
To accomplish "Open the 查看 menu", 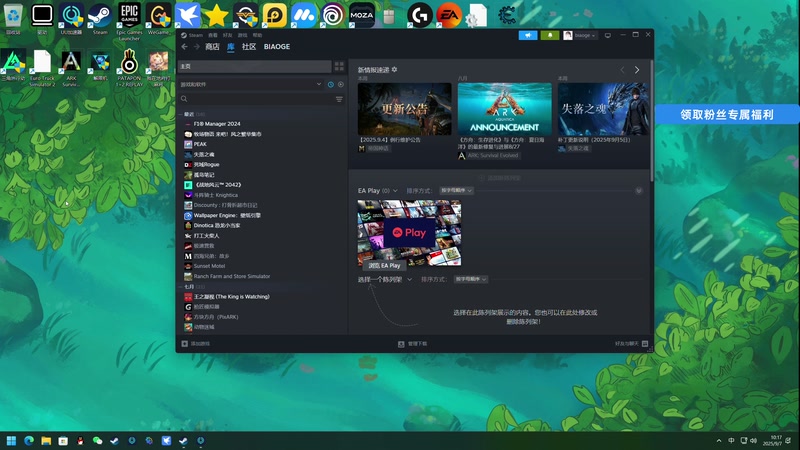I will [213, 35].
